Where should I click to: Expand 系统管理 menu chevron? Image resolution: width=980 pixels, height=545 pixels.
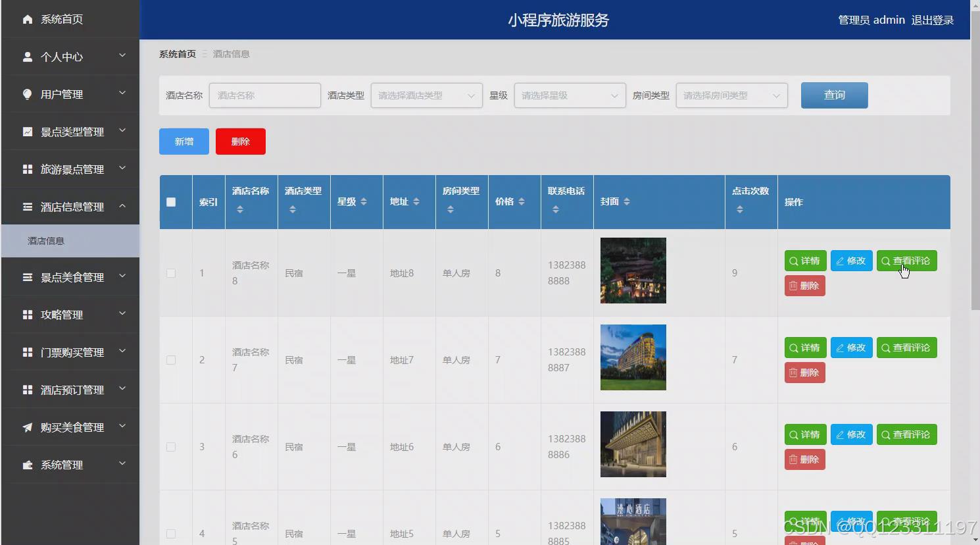(x=122, y=464)
